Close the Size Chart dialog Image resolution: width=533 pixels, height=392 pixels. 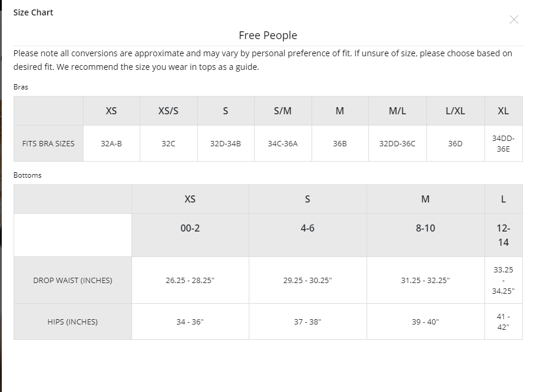pos(513,20)
